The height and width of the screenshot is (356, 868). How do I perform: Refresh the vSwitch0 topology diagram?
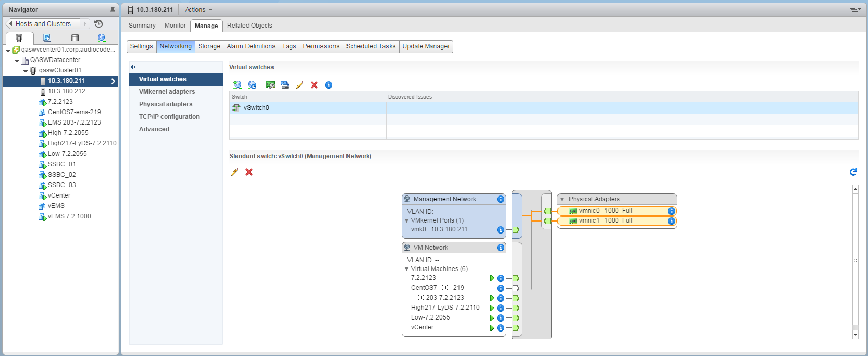click(853, 172)
